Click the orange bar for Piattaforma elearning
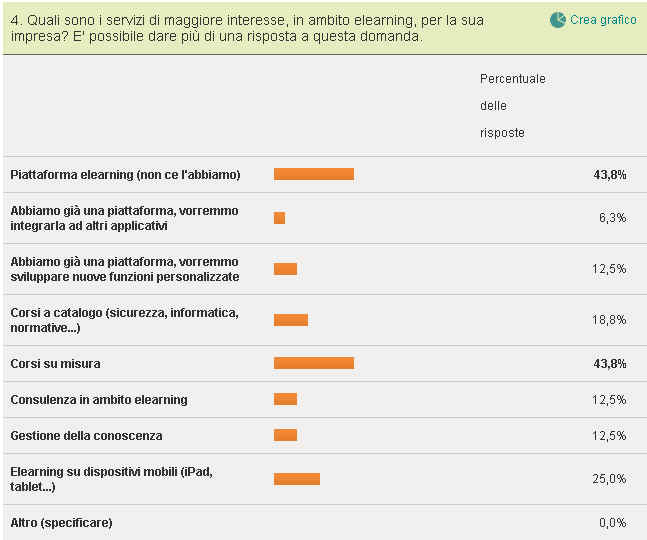Screen dimensions: 647x540 (x=314, y=174)
